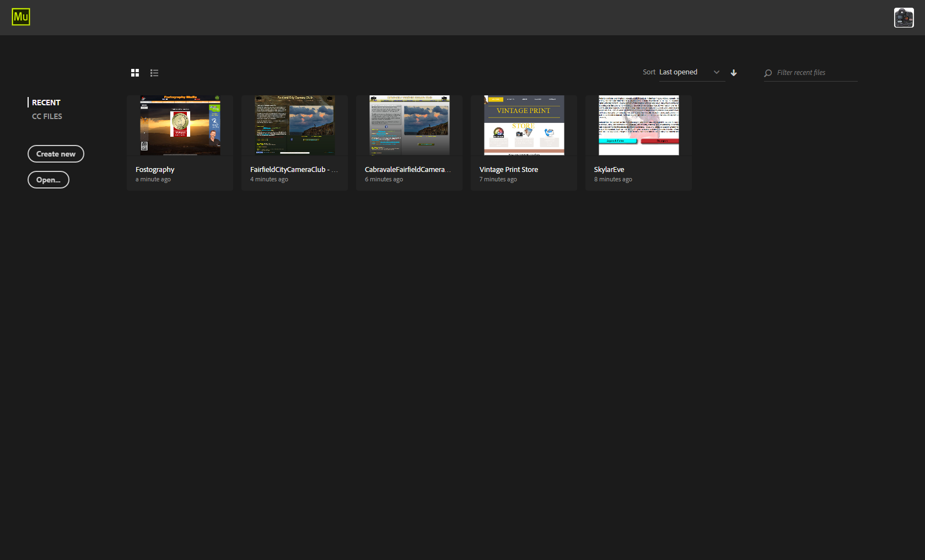Select the RECENT tab
Screen dimensions: 925x560
pyautogui.click(x=46, y=103)
